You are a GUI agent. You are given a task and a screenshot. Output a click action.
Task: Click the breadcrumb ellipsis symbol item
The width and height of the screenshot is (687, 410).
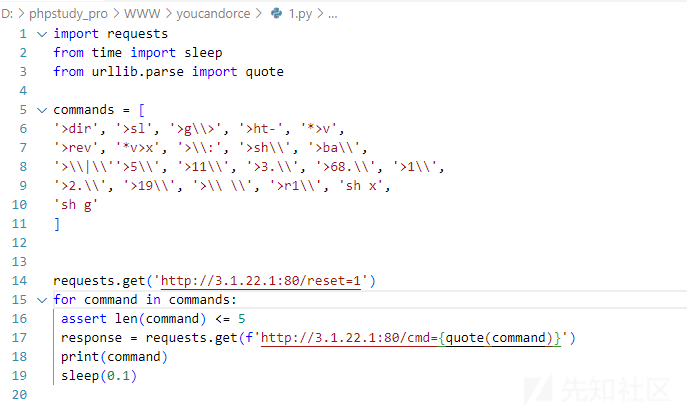[x=333, y=14]
